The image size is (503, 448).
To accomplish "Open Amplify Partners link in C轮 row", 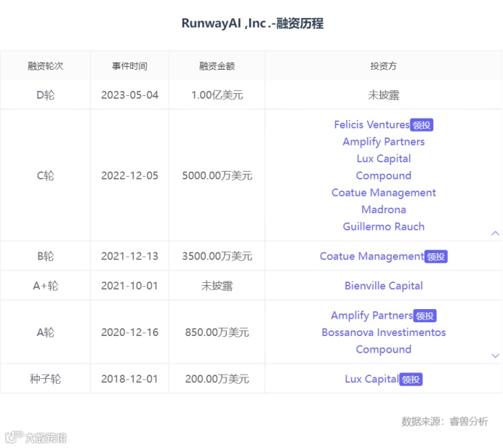I will [x=383, y=142].
